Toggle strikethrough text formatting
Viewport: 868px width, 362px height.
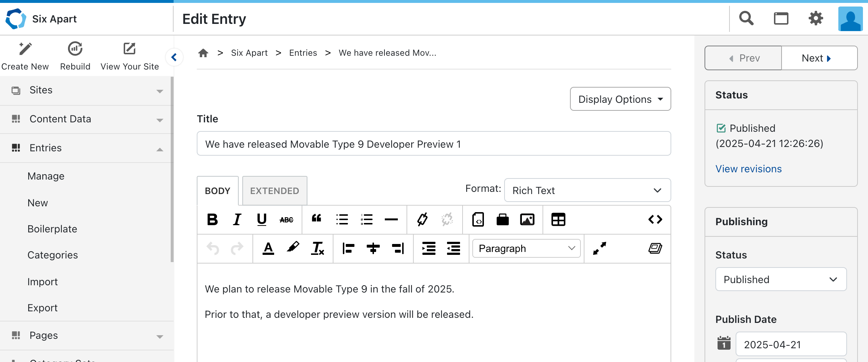[x=286, y=219]
